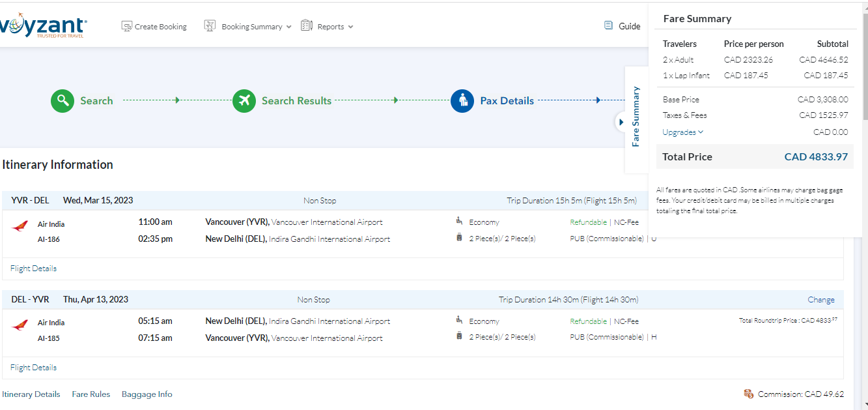The image size is (868, 410).
Task: Click the blue Pax Details traveler icon
Action: (x=462, y=100)
